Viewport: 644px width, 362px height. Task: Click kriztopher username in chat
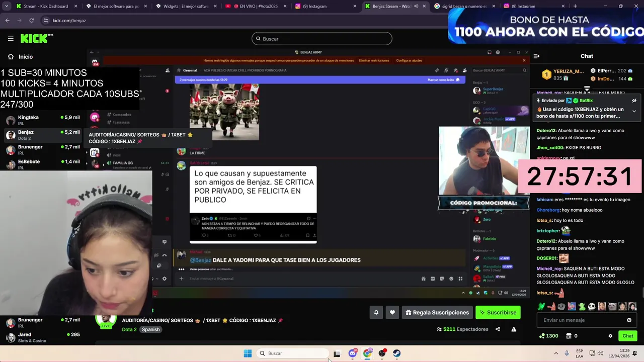pyautogui.click(x=548, y=231)
